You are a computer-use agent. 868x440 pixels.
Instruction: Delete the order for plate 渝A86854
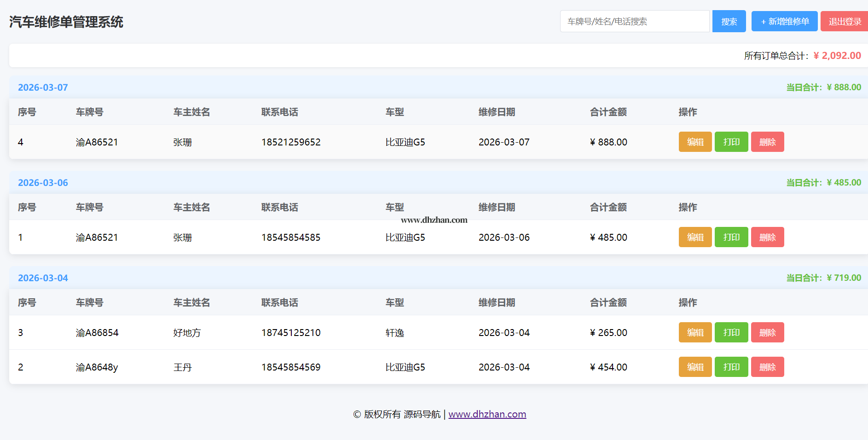coord(767,332)
